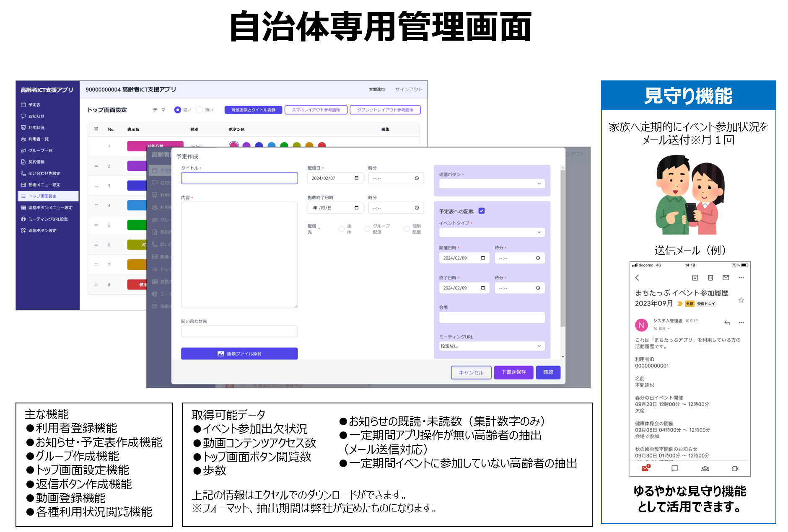Click the phone icon beside 問い合わせ先設定
The image size is (788, 532).
pyautogui.click(x=23, y=173)
